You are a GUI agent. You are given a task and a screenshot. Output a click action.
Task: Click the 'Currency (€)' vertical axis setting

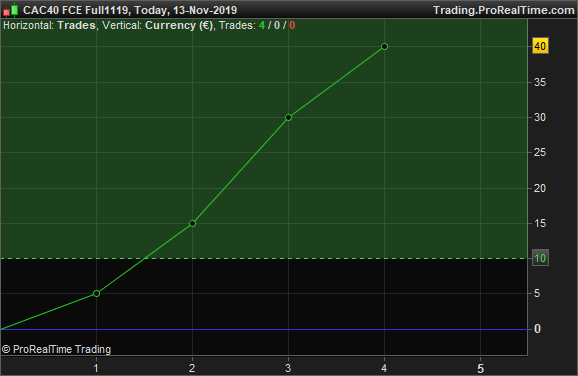(x=179, y=25)
